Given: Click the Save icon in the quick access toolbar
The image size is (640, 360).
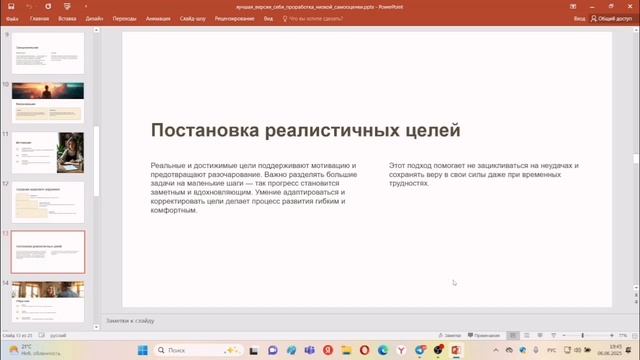Looking at the screenshot, I should 11,7.
